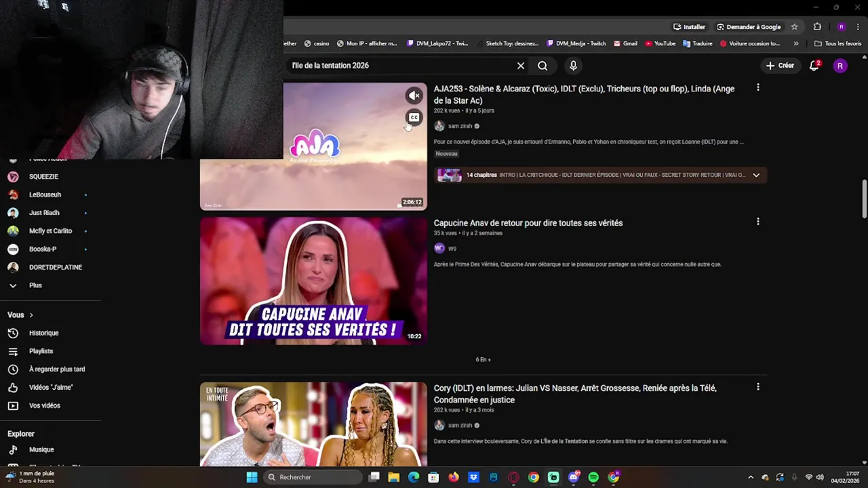Click the Créer button
Screen dimensions: 868x488
780,66
